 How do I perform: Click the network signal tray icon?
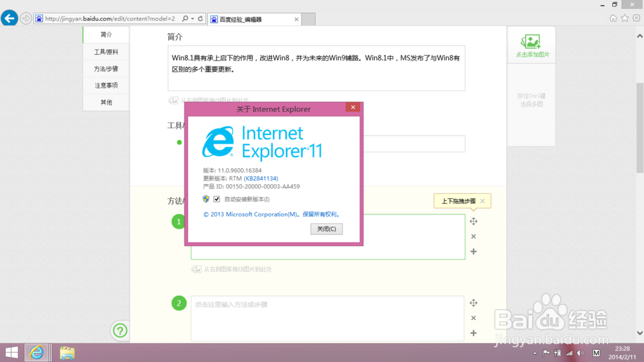(569, 353)
